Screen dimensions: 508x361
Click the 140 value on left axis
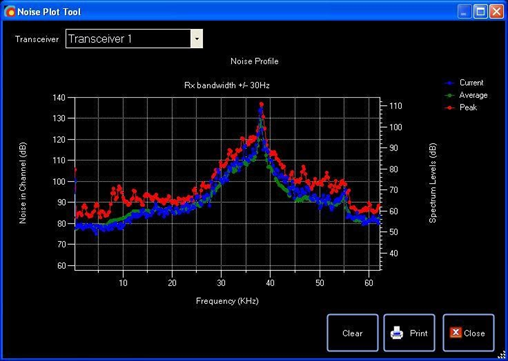pyautogui.click(x=59, y=98)
